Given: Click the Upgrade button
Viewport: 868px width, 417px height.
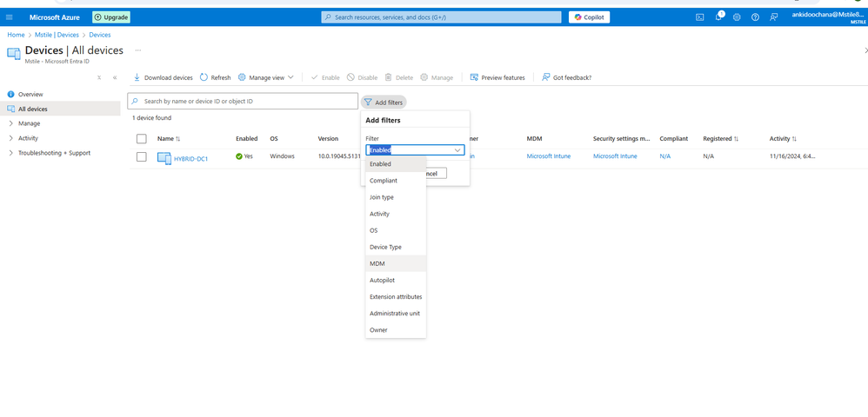Looking at the screenshot, I should (x=111, y=17).
